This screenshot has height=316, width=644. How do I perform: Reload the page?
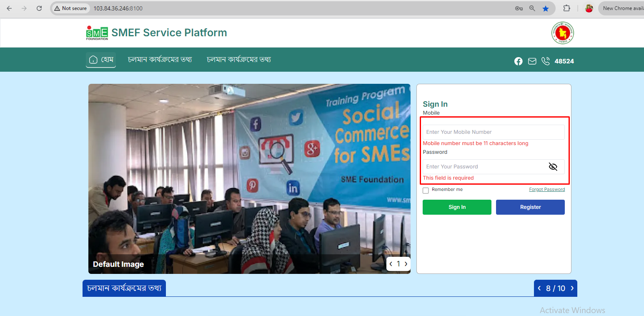point(39,8)
